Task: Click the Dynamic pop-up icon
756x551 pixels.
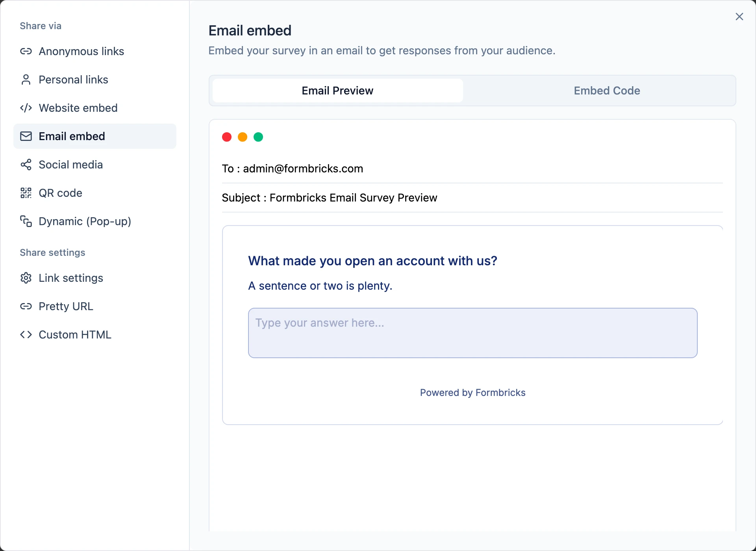Action: point(26,221)
